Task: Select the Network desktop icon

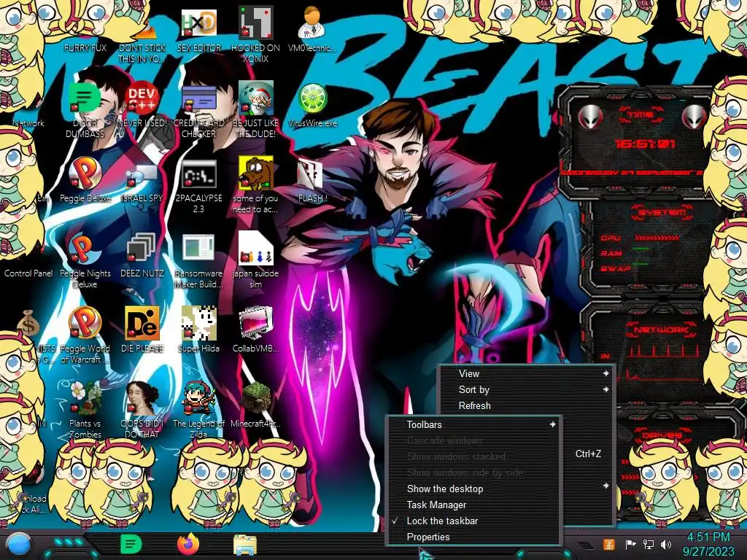Action: [x=28, y=122]
